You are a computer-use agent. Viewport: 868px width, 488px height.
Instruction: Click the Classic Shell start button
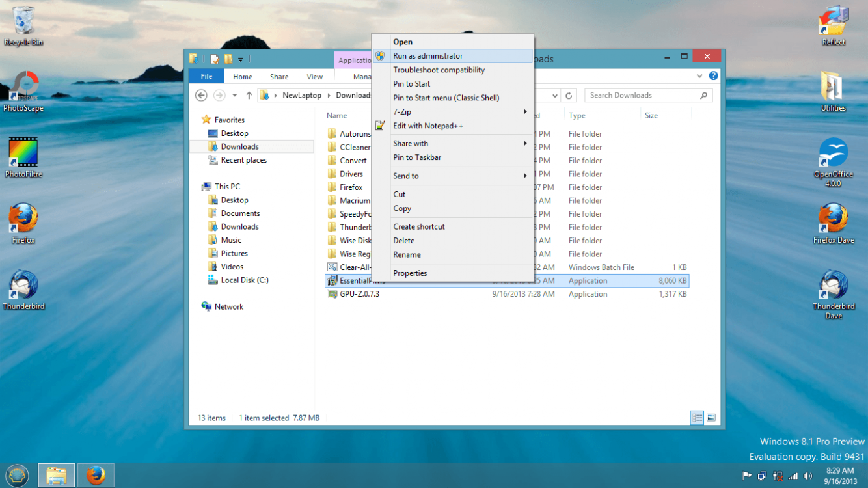coord(18,476)
